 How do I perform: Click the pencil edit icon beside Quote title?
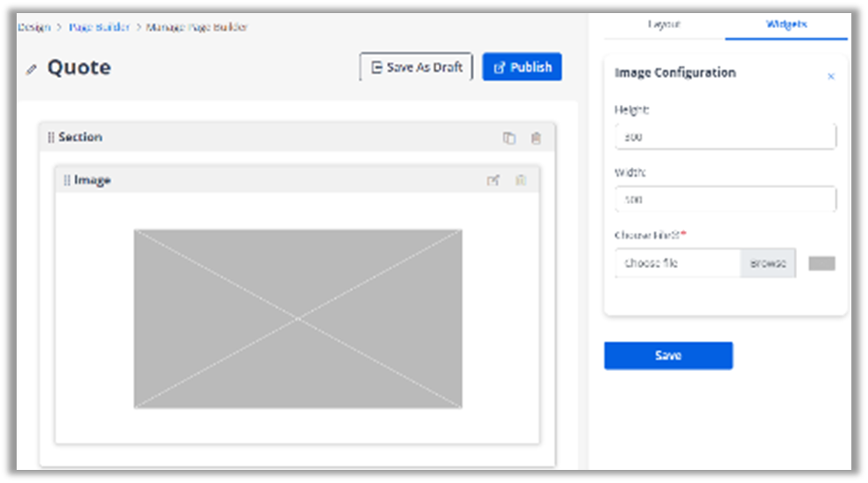(32, 69)
